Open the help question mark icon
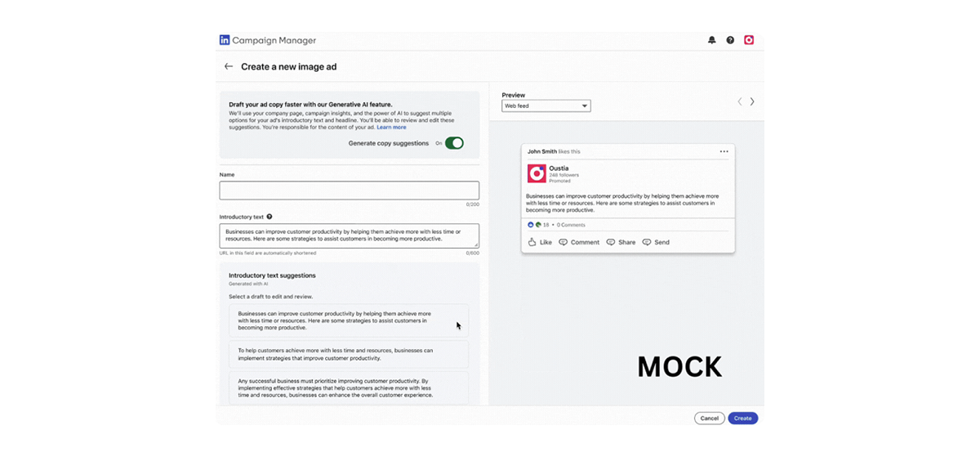980x457 pixels. pos(730,40)
